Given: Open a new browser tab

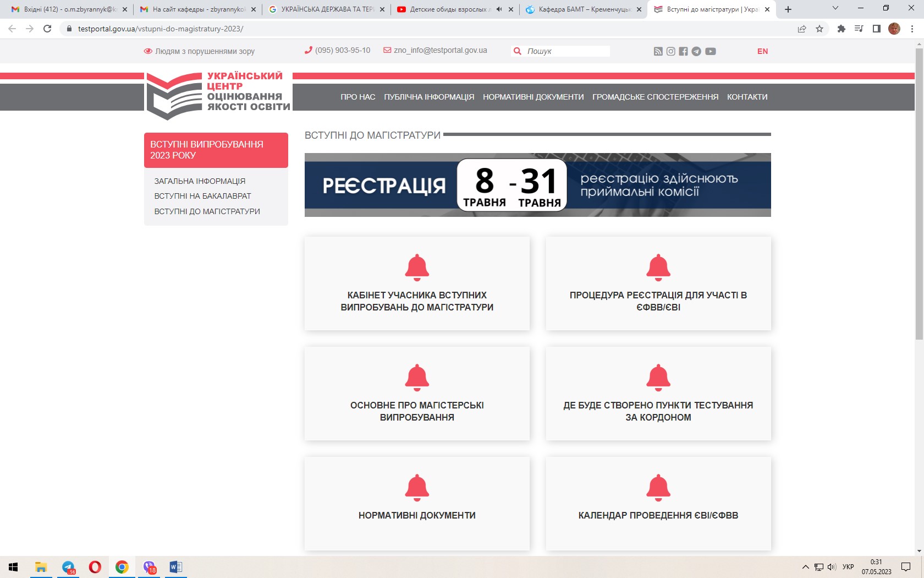Looking at the screenshot, I should pyautogui.click(x=788, y=9).
